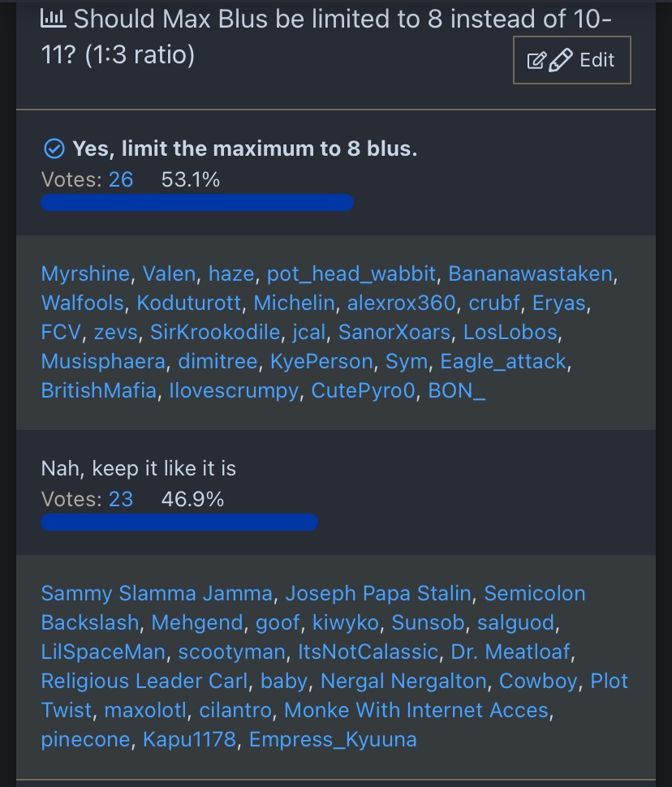Click the Edit poll button
The height and width of the screenshot is (787, 672).
pos(571,60)
